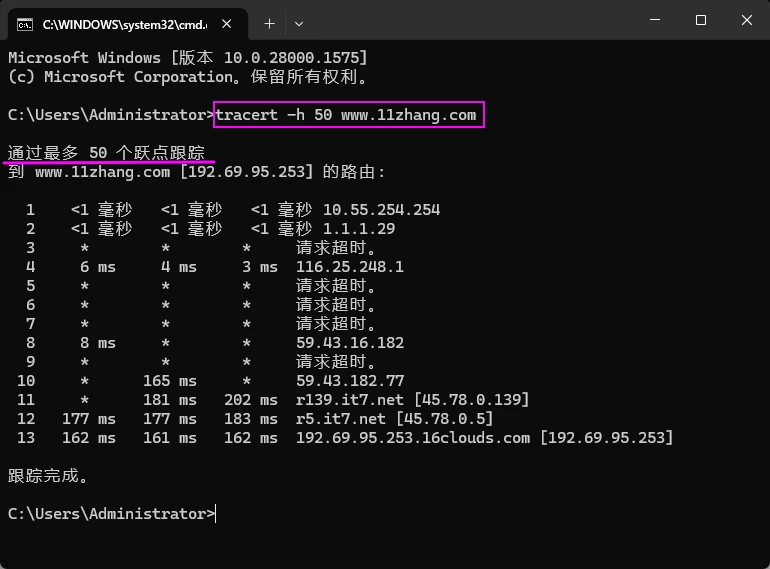The height and width of the screenshot is (569, 770).
Task: Click 请求超时 on hop 3 row
Action: tap(336, 248)
